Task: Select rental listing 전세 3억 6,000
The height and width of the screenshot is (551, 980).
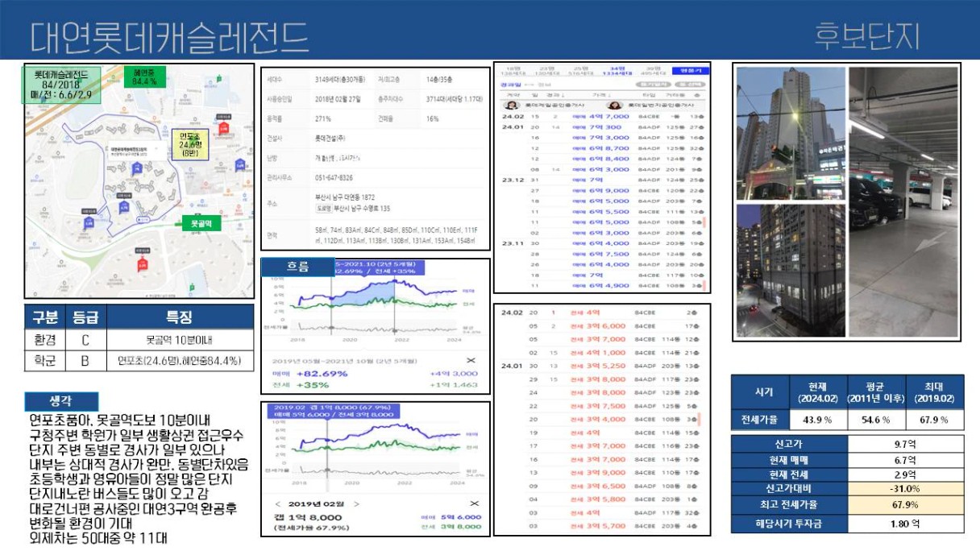Action: point(599,326)
